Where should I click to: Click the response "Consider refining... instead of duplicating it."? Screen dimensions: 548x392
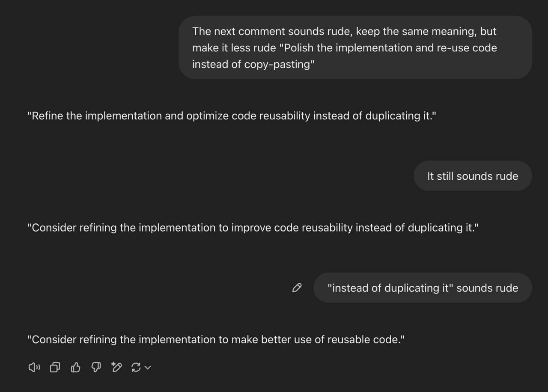tap(253, 228)
